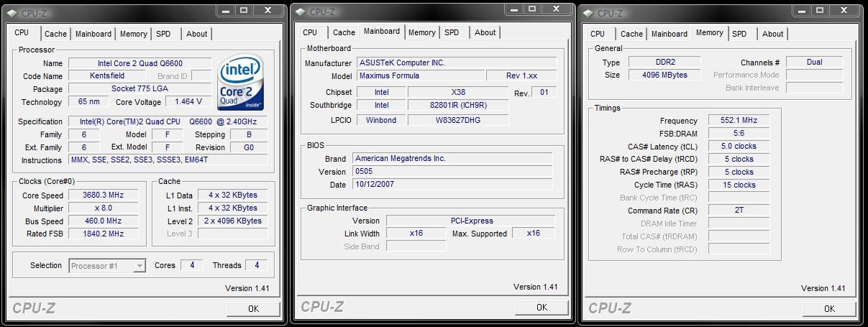Viewport: 868px width, 327px height.
Task: Click the processor Name field Intel Core 2 Quad Q6600
Action: pyautogui.click(x=140, y=63)
